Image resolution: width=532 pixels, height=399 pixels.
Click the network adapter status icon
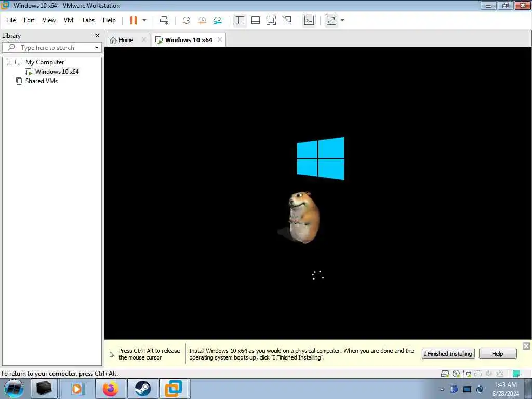coord(467,374)
